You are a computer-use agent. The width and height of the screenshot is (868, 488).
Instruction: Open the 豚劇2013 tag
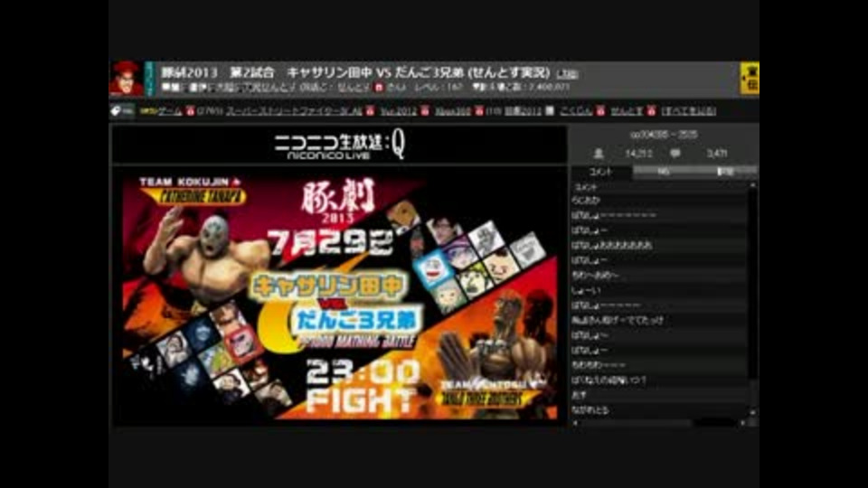pos(523,111)
